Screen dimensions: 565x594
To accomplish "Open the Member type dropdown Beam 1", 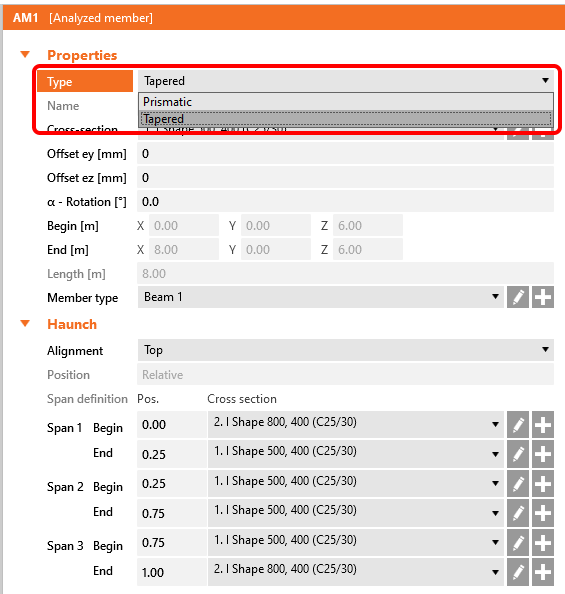I will [x=321, y=297].
